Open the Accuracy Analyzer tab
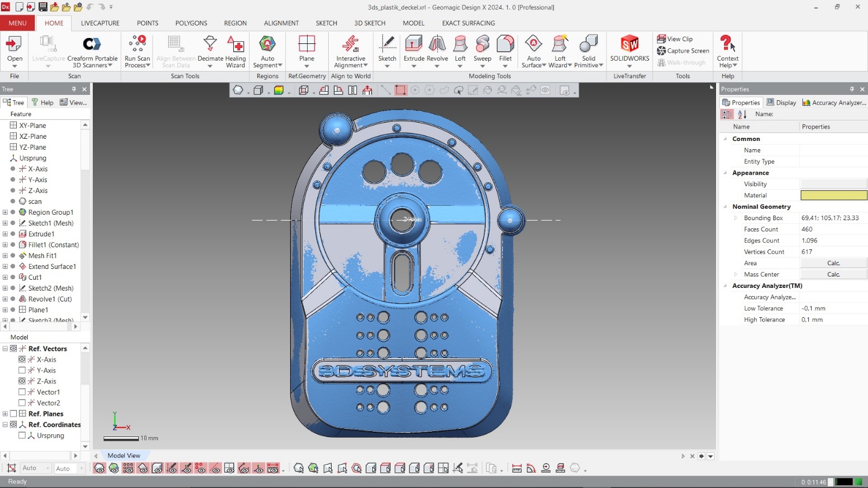This screenshot has width=868, height=488. pos(834,102)
